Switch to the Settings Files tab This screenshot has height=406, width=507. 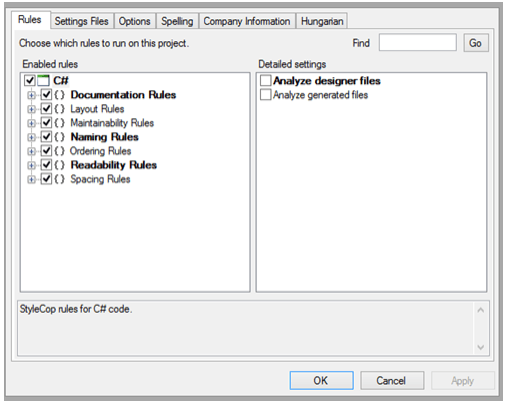(x=82, y=21)
